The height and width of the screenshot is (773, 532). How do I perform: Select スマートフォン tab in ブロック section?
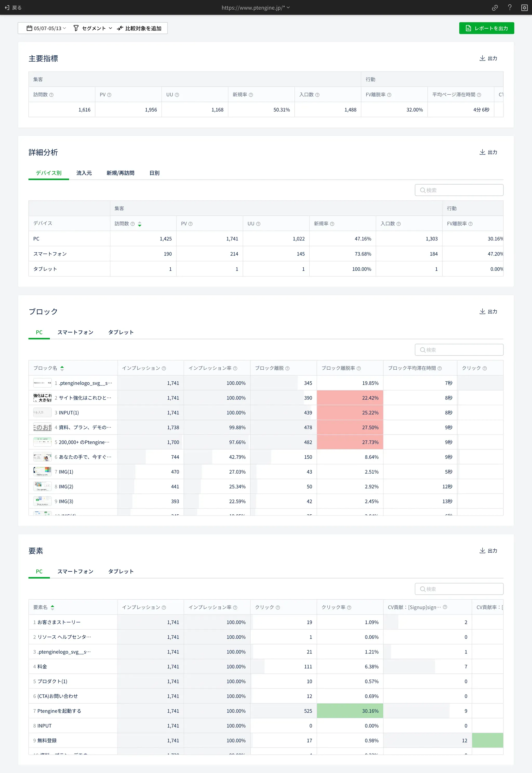75,332
